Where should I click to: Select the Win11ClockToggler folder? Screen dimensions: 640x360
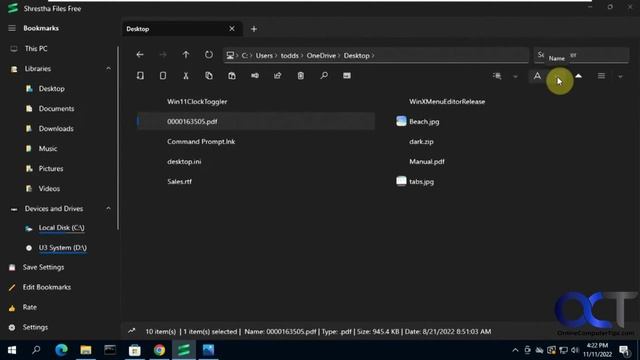[x=197, y=102]
